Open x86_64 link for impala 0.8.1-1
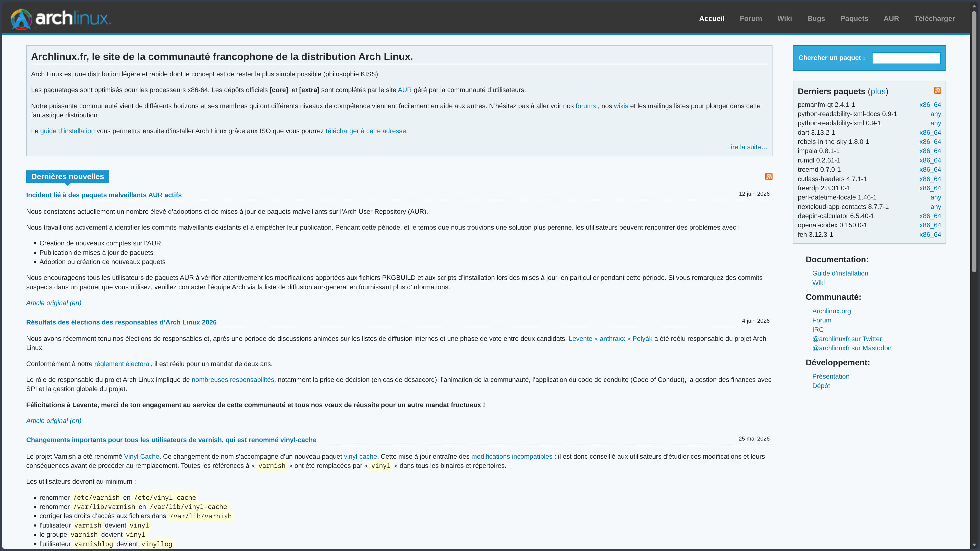 930,151
